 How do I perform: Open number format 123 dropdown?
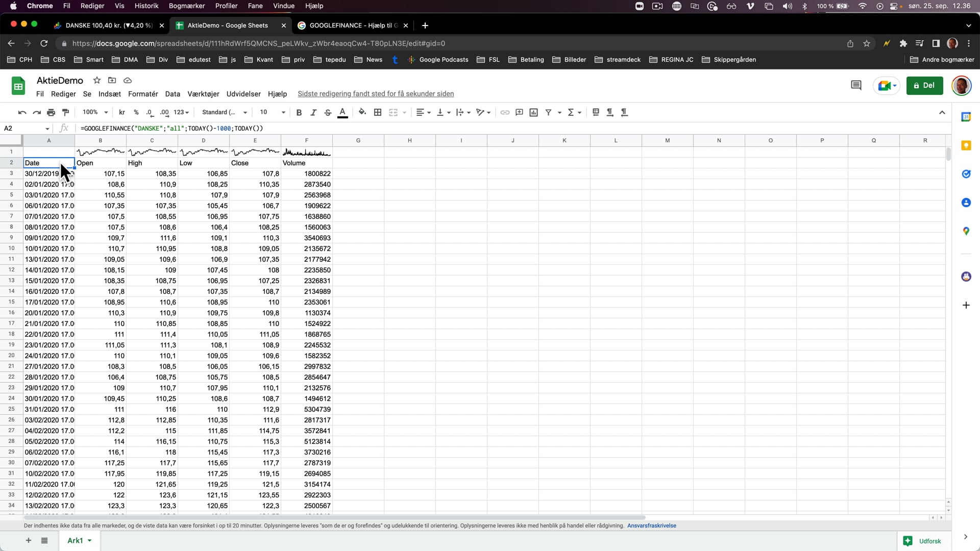pos(181,112)
